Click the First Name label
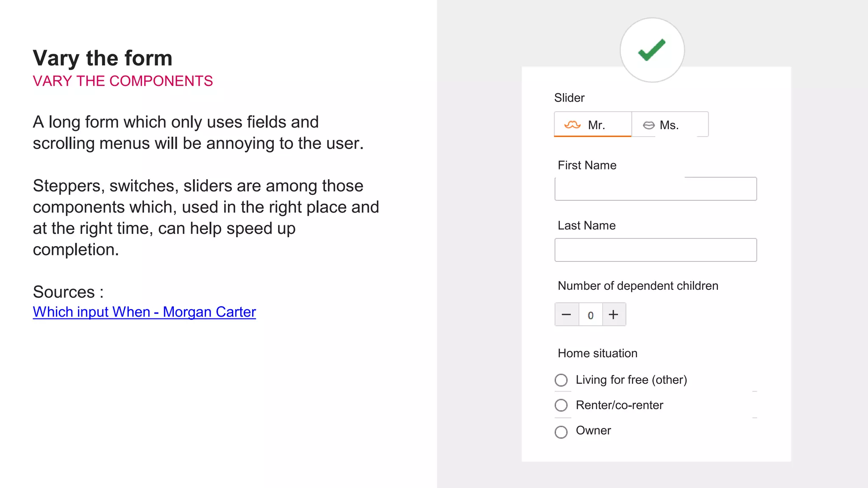Image resolution: width=868 pixels, height=488 pixels. (x=587, y=165)
